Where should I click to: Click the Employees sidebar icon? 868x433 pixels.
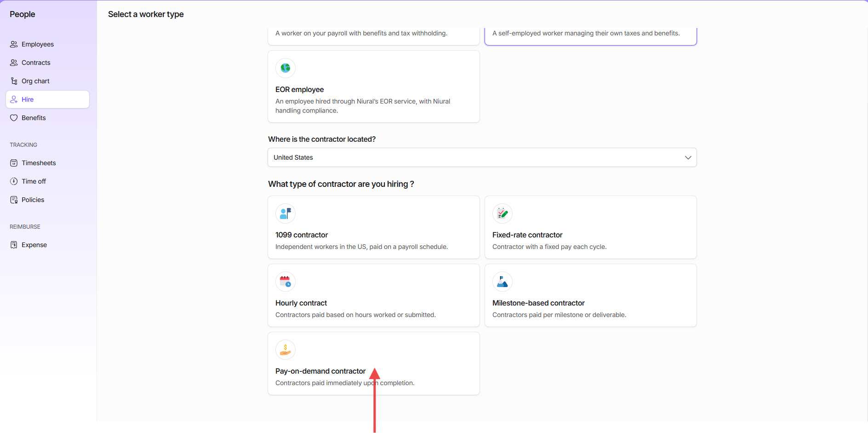pos(14,44)
